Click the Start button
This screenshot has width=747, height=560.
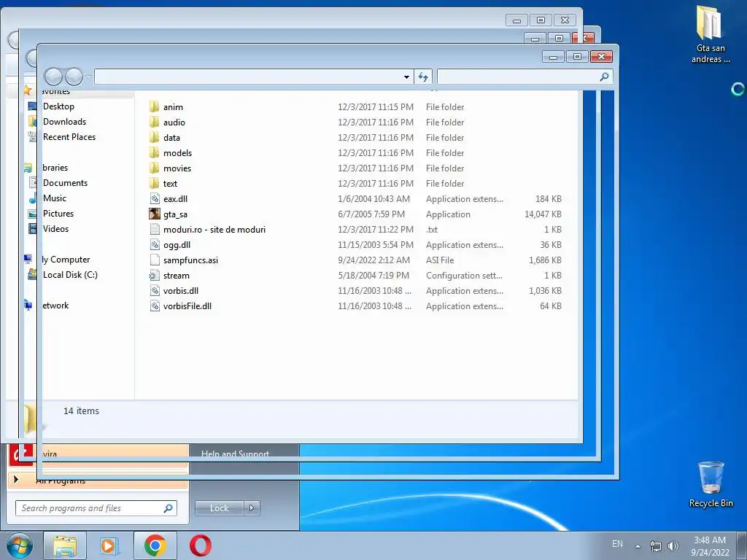point(20,545)
